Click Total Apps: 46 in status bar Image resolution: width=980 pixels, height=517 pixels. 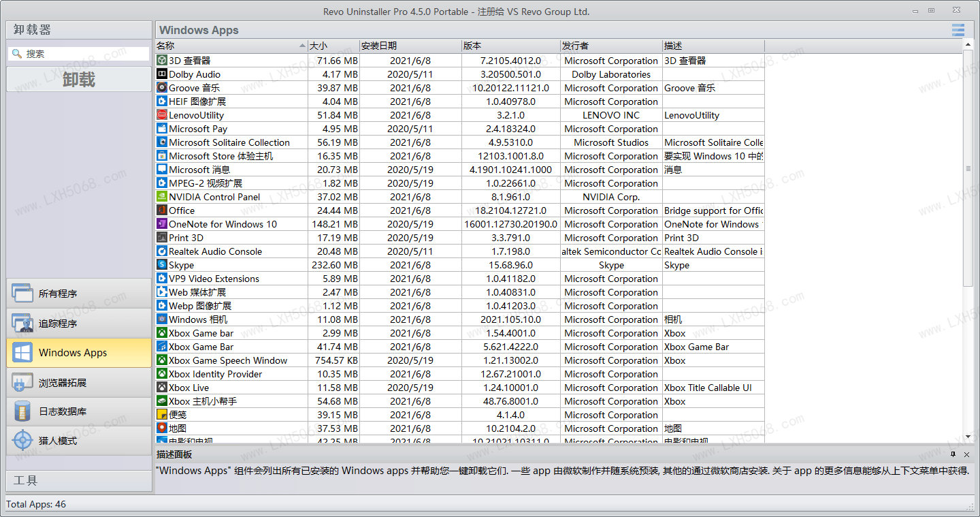[36, 504]
